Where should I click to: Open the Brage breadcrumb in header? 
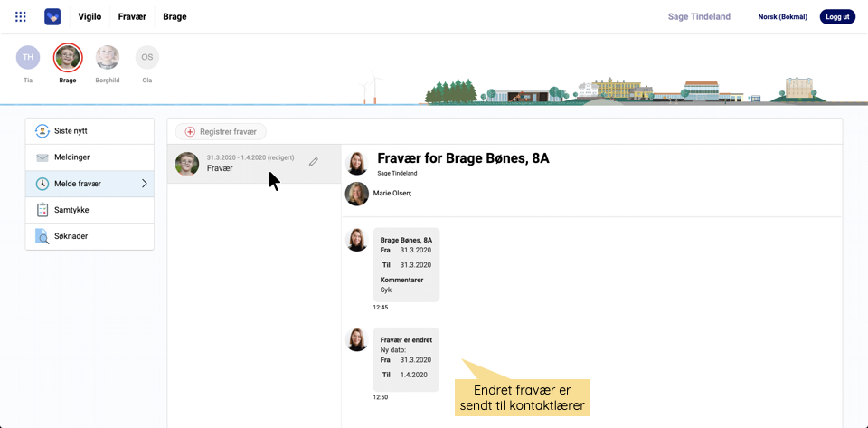(175, 16)
